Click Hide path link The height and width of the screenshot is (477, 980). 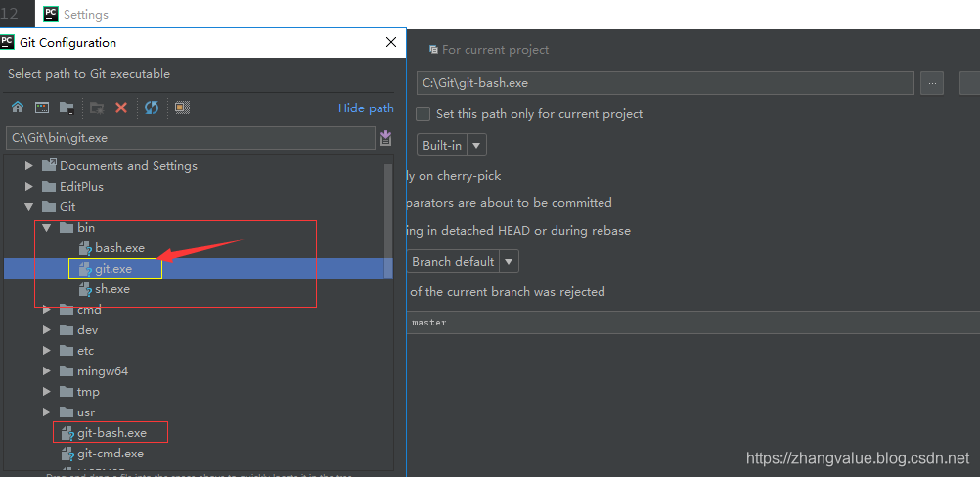tap(366, 108)
